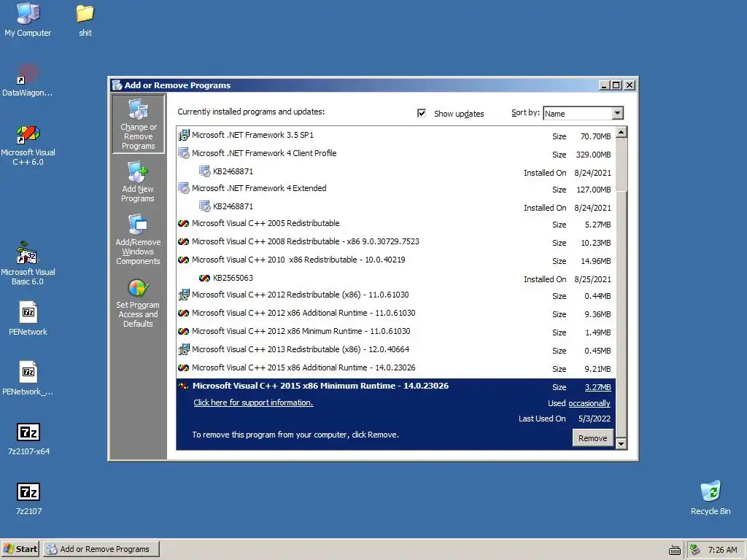Click Visual C++ 2013 Redistributable (x86) icon
This screenshot has width=747, height=560.
click(183, 349)
